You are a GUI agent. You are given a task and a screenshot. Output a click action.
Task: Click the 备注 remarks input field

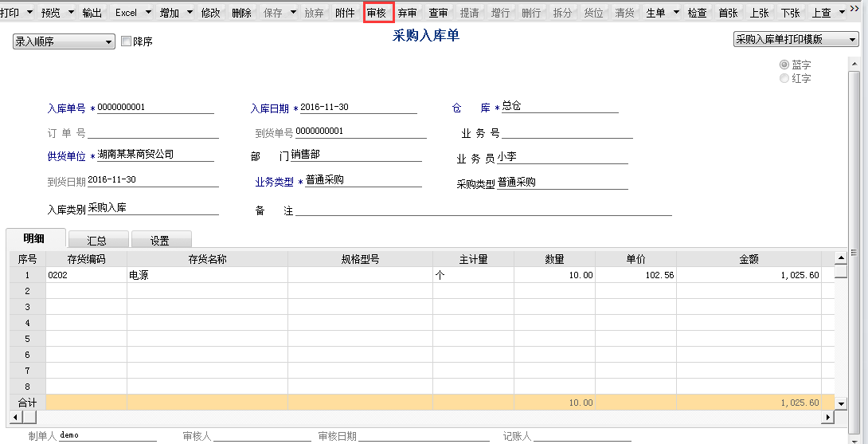pos(483,210)
